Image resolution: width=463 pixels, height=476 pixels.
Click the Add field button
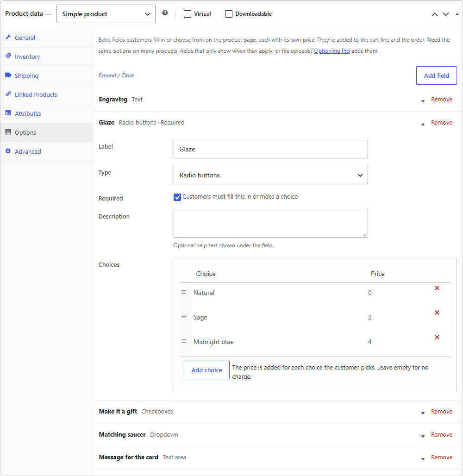pyautogui.click(x=436, y=75)
